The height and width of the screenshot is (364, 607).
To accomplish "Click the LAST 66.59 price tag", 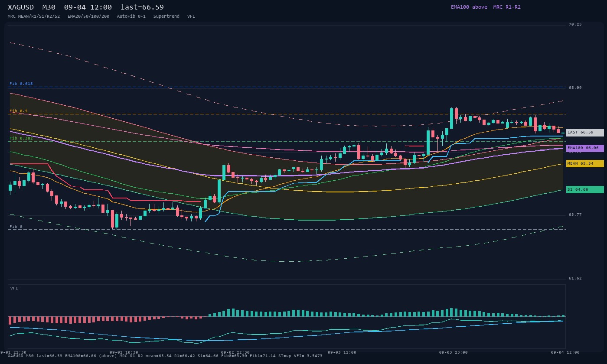I will click(x=585, y=133).
